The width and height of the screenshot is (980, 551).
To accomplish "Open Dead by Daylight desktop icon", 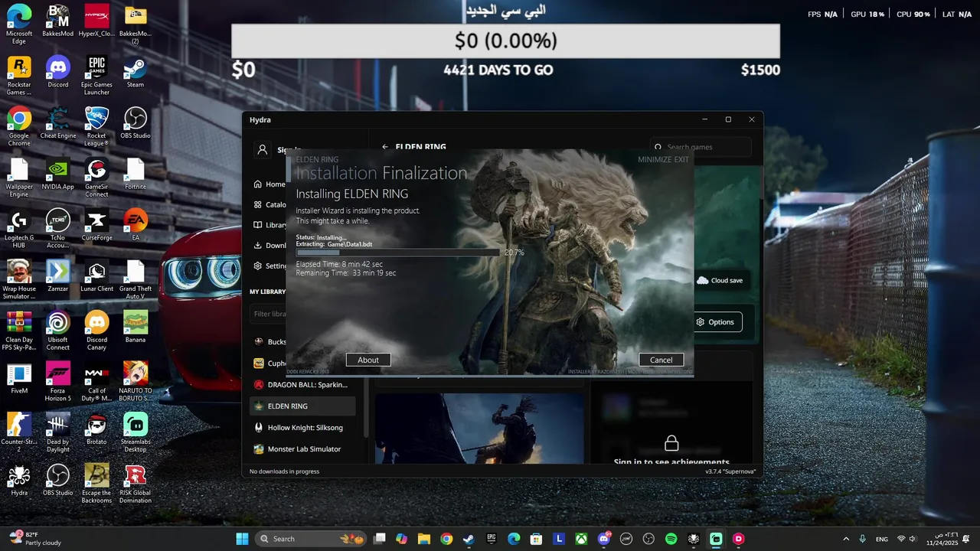I will (58, 432).
